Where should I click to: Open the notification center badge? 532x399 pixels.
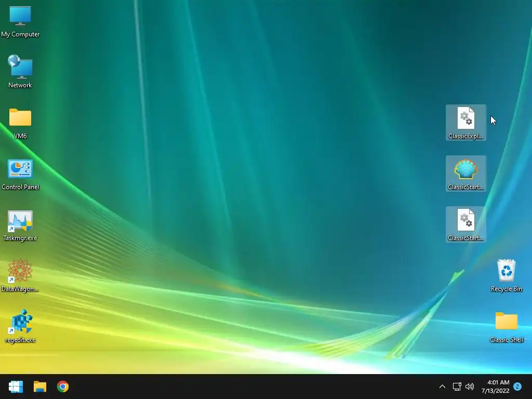(x=517, y=387)
